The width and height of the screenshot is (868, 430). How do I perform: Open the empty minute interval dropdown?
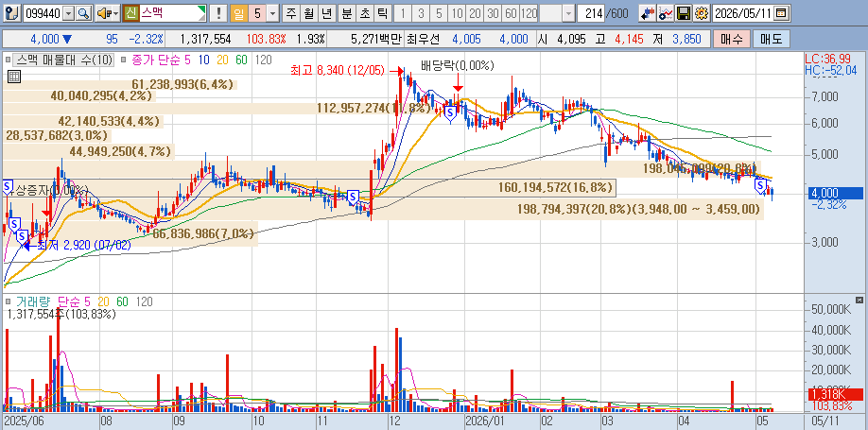[x=568, y=13]
